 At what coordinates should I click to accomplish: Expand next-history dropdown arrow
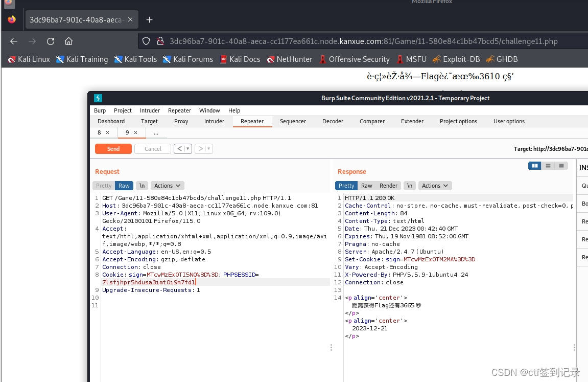(x=209, y=149)
